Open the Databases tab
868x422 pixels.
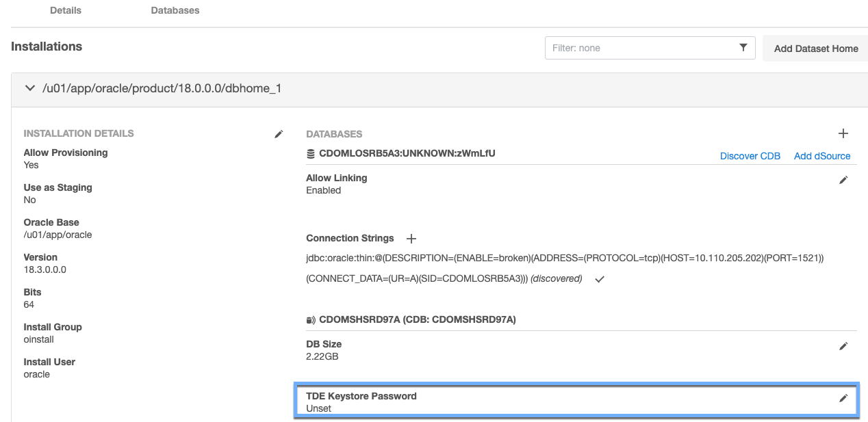175,10
